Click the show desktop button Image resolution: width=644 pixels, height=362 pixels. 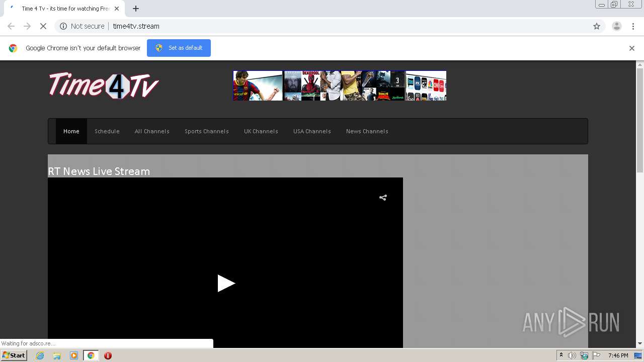coord(638,355)
